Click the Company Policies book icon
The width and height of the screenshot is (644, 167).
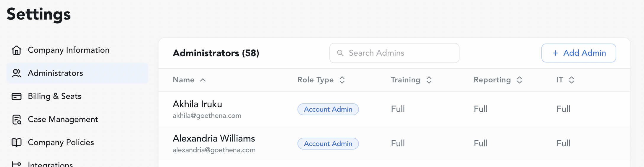click(17, 142)
